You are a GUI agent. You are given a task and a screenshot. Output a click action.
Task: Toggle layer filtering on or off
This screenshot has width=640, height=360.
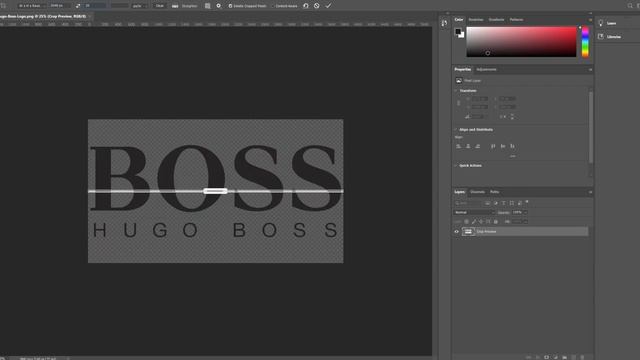click(527, 202)
